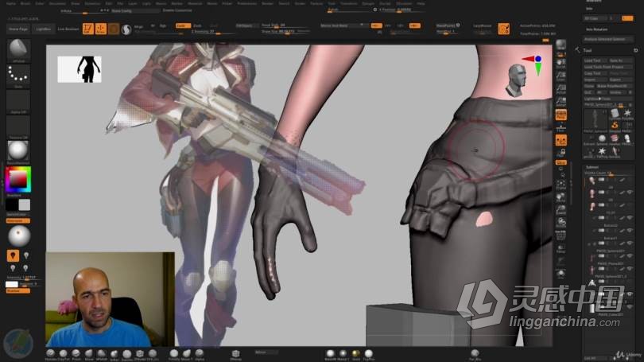Select the large current tool thumbnail

[x=596, y=120]
